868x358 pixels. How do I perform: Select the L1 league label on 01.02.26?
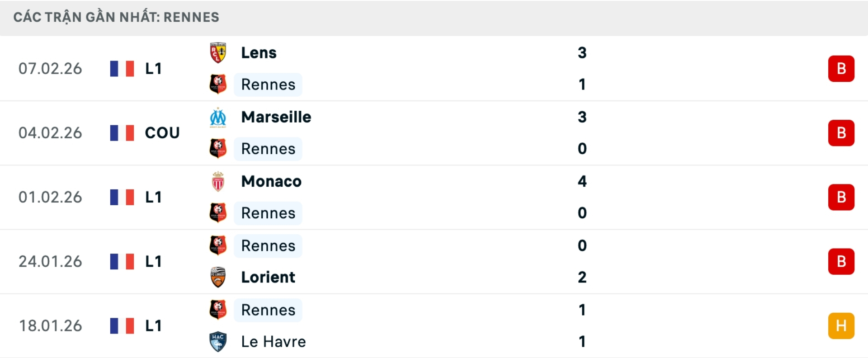tap(153, 197)
